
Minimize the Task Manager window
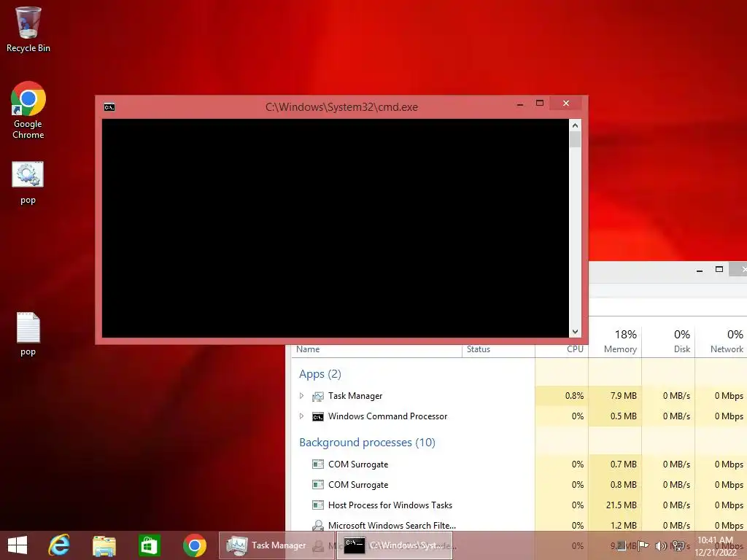(x=700, y=270)
